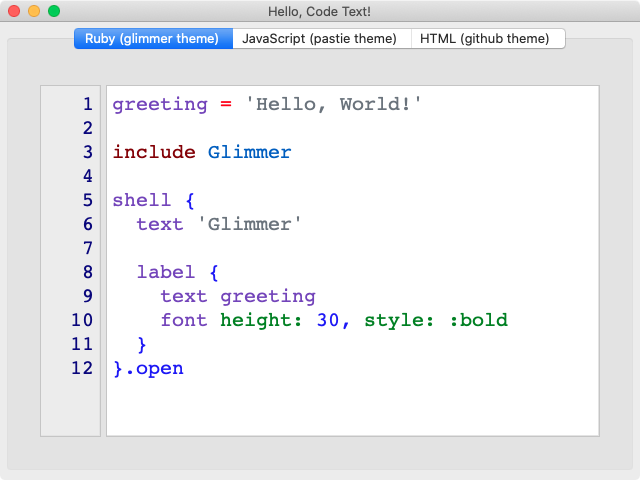
Task: Click the Hello, Code Text! title bar text
Action: pyautogui.click(x=320, y=11)
